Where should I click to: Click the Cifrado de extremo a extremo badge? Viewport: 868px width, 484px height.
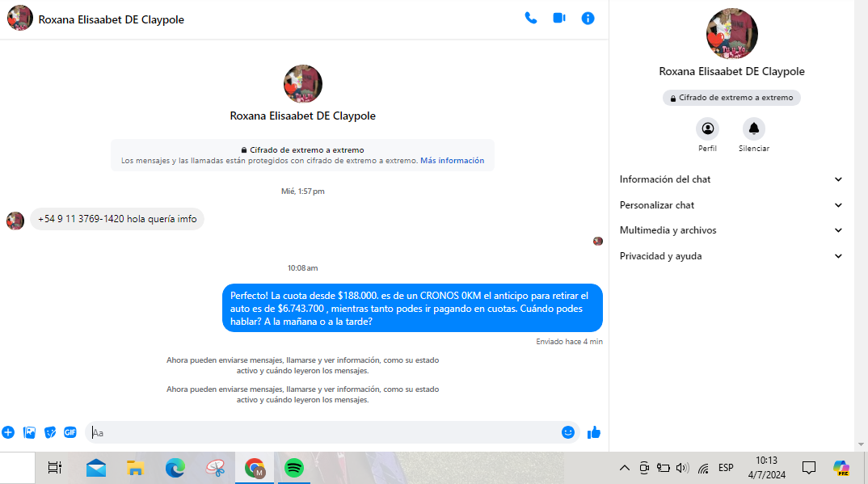[731, 98]
